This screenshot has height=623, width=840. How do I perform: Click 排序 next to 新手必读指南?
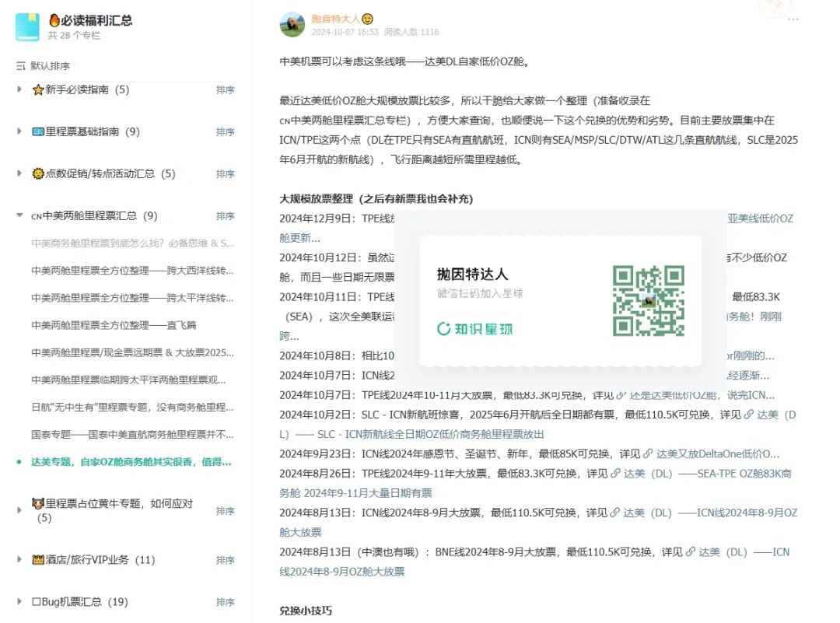(x=225, y=90)
